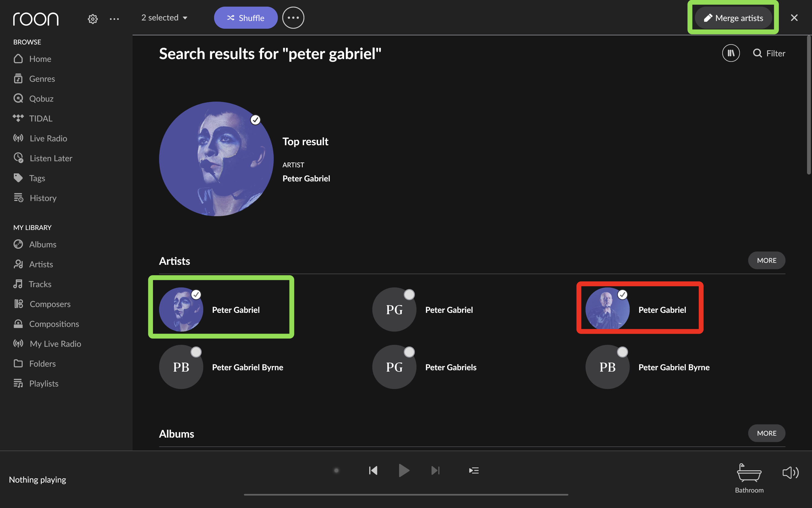
Task: Select the Bathroom zone icon
Action: (x=749, y=472)
